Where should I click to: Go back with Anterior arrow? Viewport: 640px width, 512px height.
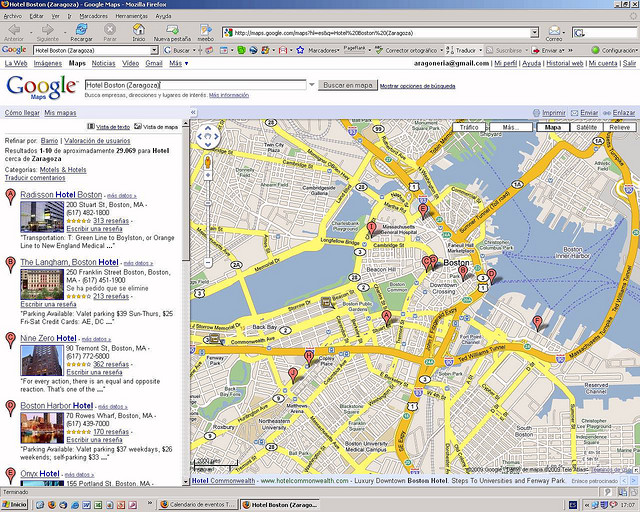click(14, 29)
